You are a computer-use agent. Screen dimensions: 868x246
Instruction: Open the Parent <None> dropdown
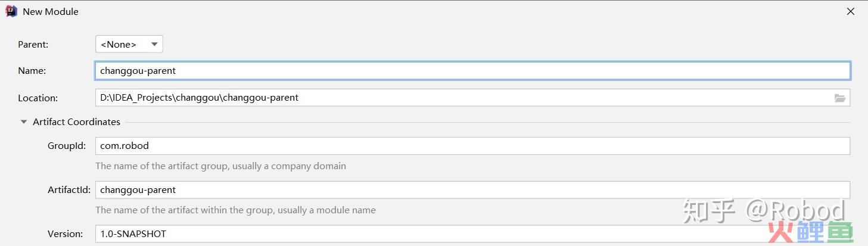pos(129,44)
